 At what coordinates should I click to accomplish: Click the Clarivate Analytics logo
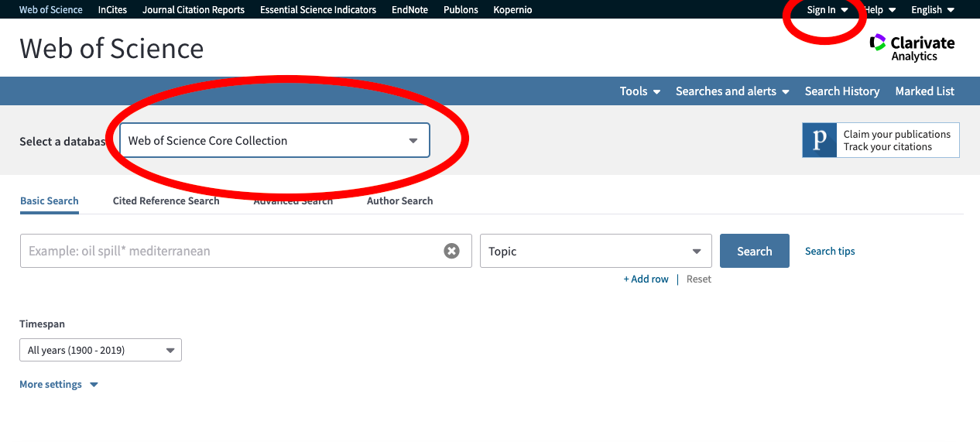pyautogui.click(x=912, y=48)
